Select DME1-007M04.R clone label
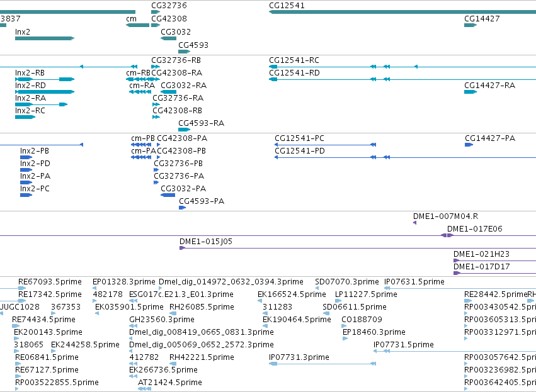The height and width of the screenshot is (392, 536). [445, 216]
